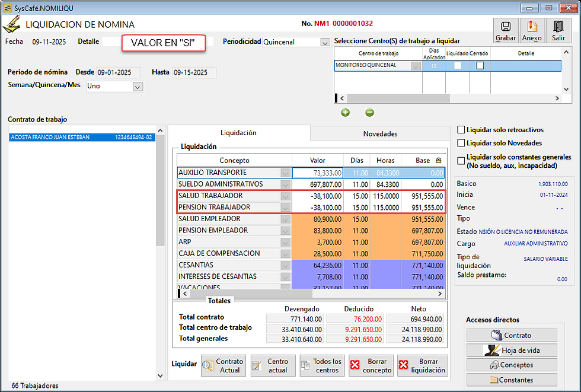Click Total contrato Deducido 76.200.00
Viewport: 581px width, 392px height.
coord(355,319)
